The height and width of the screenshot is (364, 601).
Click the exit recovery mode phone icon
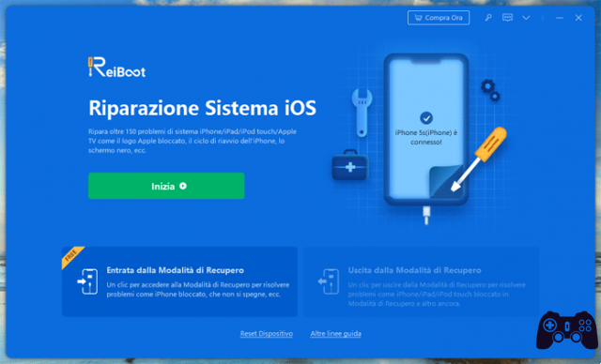pyautogui.click(x=329, y=281)
